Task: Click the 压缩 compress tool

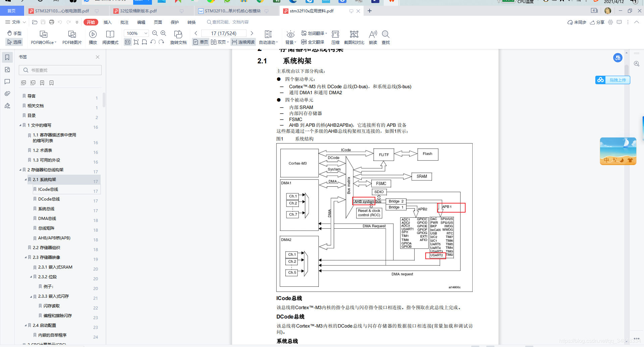Action: (335, 38)
